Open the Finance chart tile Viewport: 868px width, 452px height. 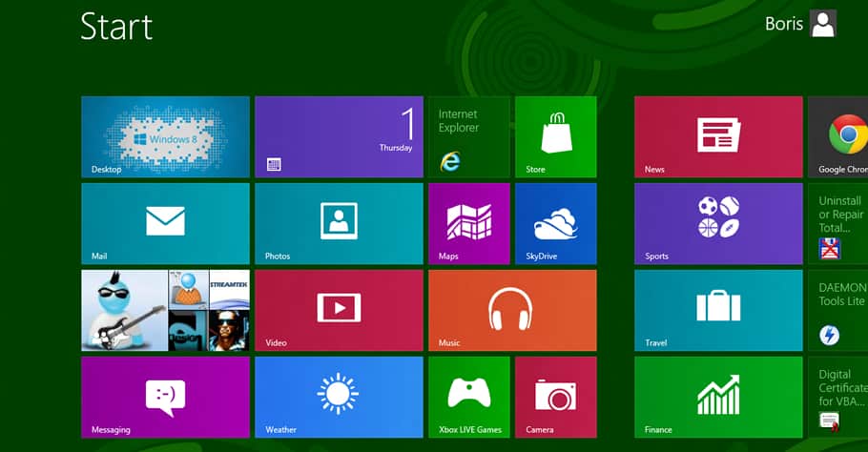[718, 397]
